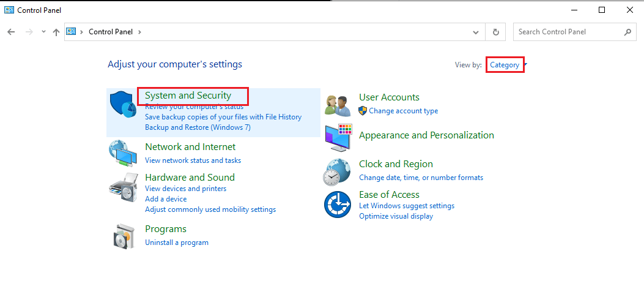Open Hardware and Sound category

(x=190, y=178)
